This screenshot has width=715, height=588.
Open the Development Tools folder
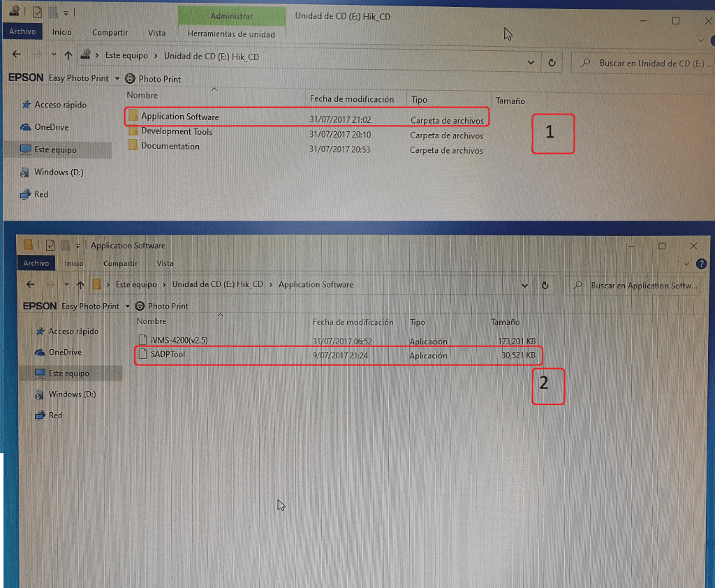(x=176, y=132)
